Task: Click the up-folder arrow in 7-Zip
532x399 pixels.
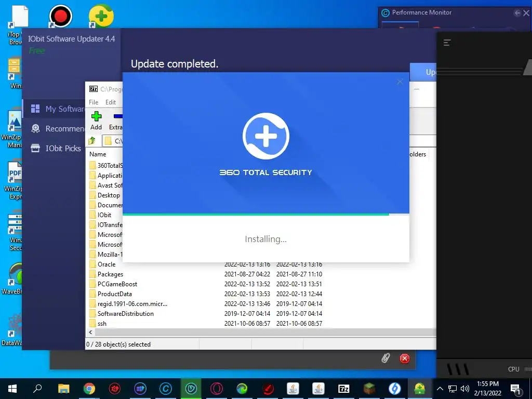Action: tap(92, 141)
